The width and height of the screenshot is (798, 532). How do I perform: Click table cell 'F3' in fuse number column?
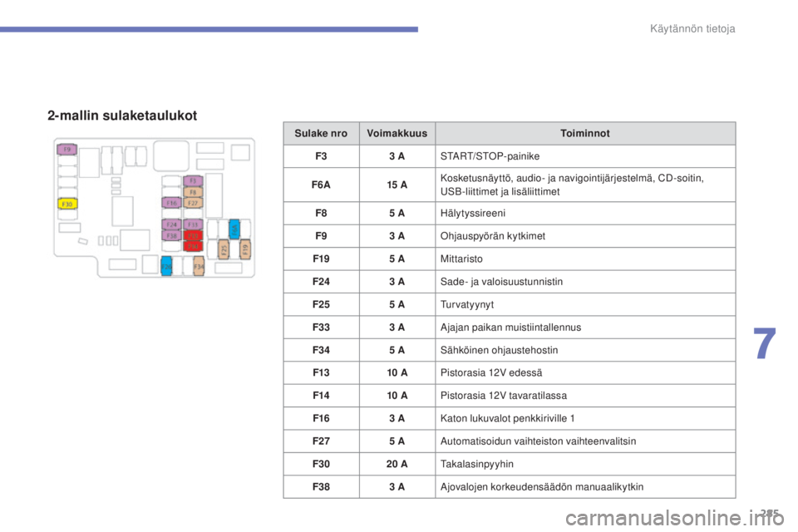point(321,156)
